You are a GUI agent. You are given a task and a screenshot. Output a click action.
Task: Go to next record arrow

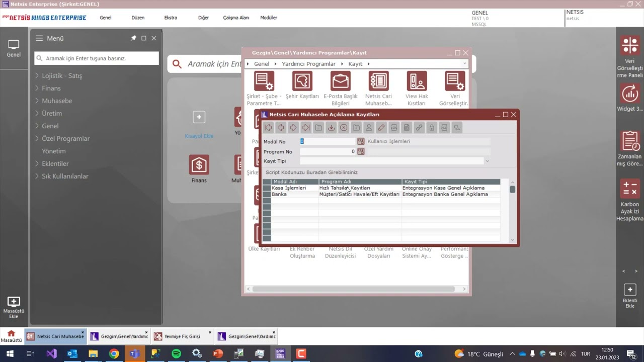coord(293,128)
